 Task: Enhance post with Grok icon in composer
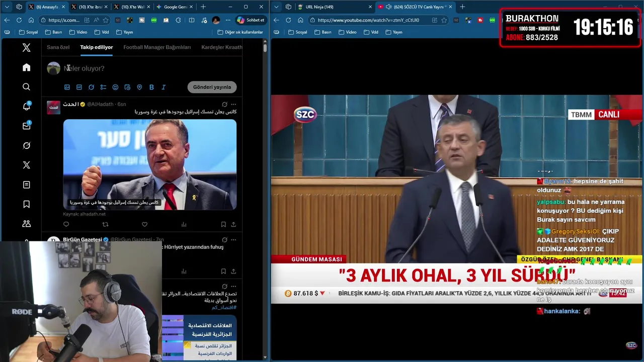click(91, 87)
